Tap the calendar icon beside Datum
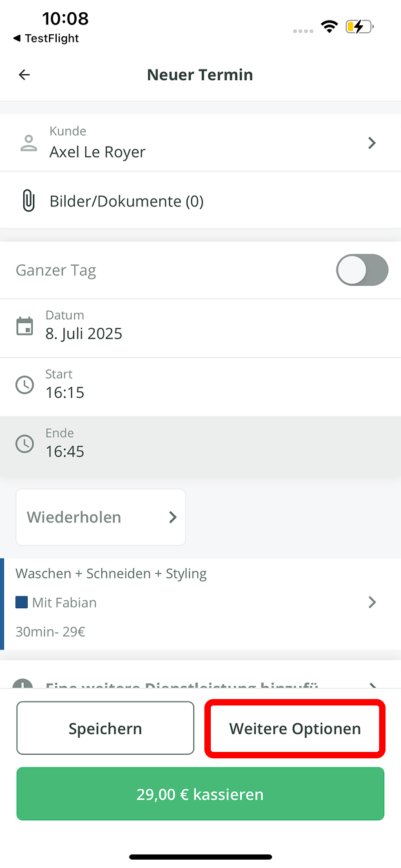Screen dimensions: 401x868 coord(24,326)
